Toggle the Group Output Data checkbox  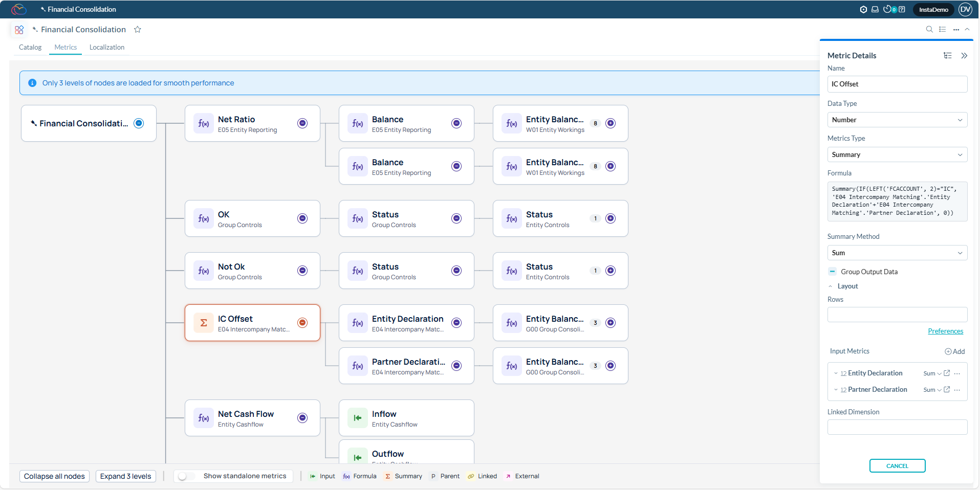pyautogui.click(x=832, y=272)
